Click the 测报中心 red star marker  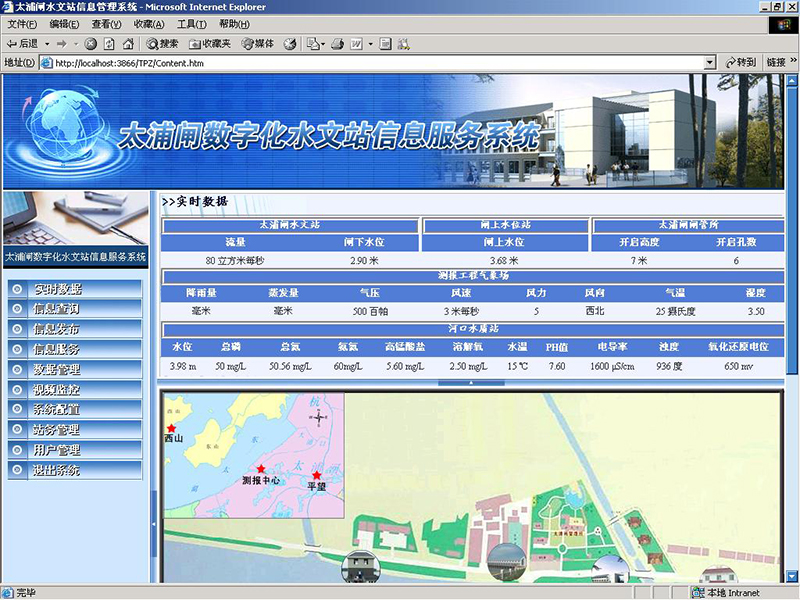(261, 469)
